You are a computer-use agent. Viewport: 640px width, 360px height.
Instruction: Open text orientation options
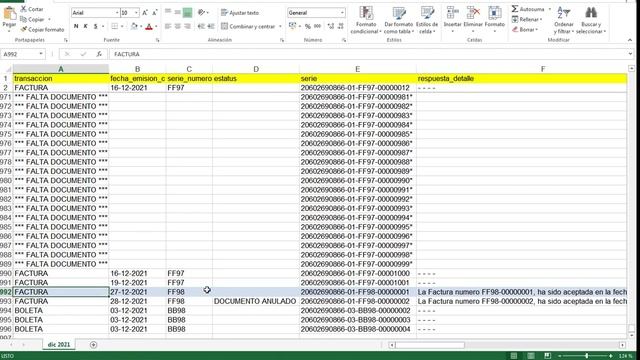point(202,13)
